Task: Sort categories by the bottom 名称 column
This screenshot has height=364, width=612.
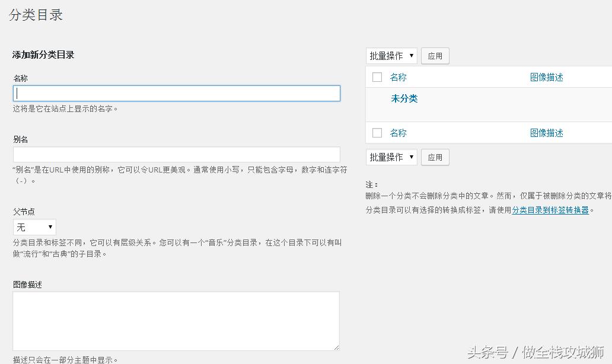Action: pyautogui.click(x=398, y=132)
